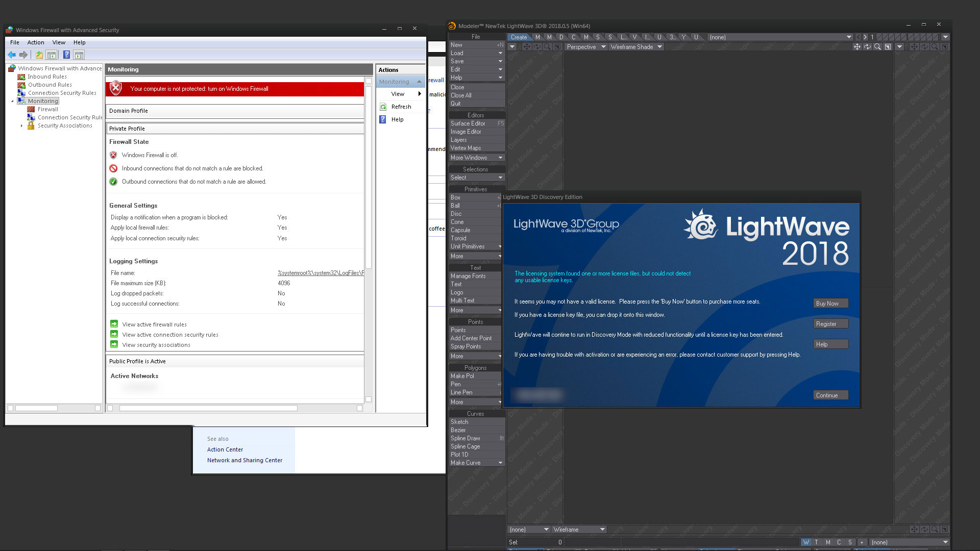Click the Buy Now button
Screen dimensions: 980x551
point(830,304)
